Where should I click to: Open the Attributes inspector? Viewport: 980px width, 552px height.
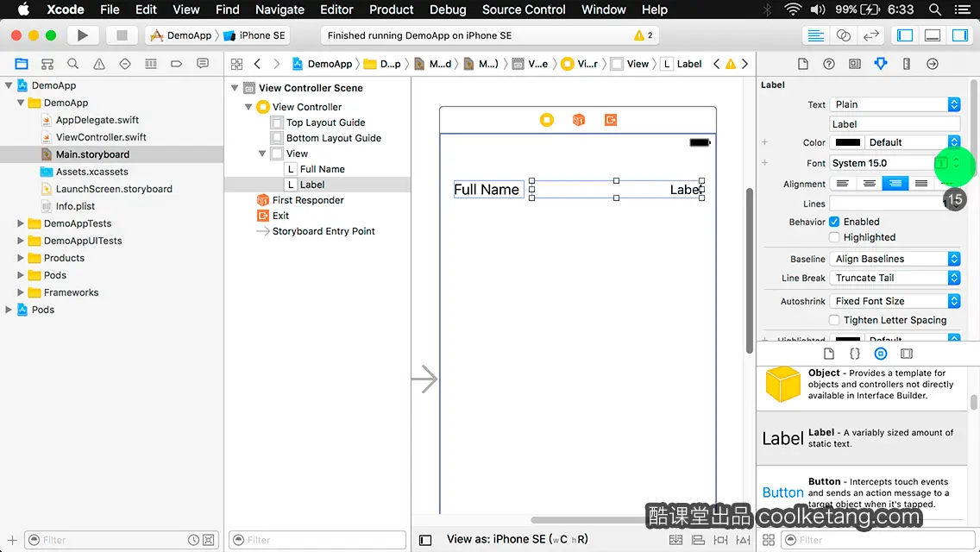881,64
